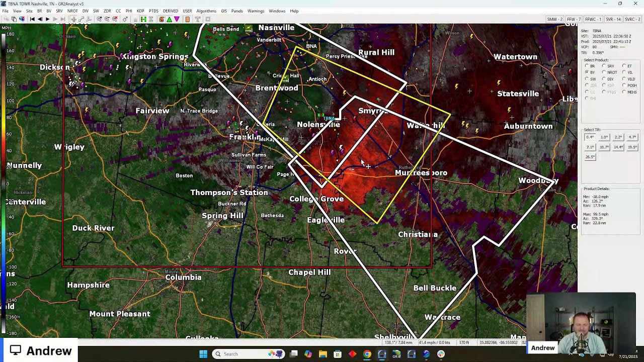644x362 pixels.
Task: Open File Explorer from the taskbar
Action: [x=323, y=354]
